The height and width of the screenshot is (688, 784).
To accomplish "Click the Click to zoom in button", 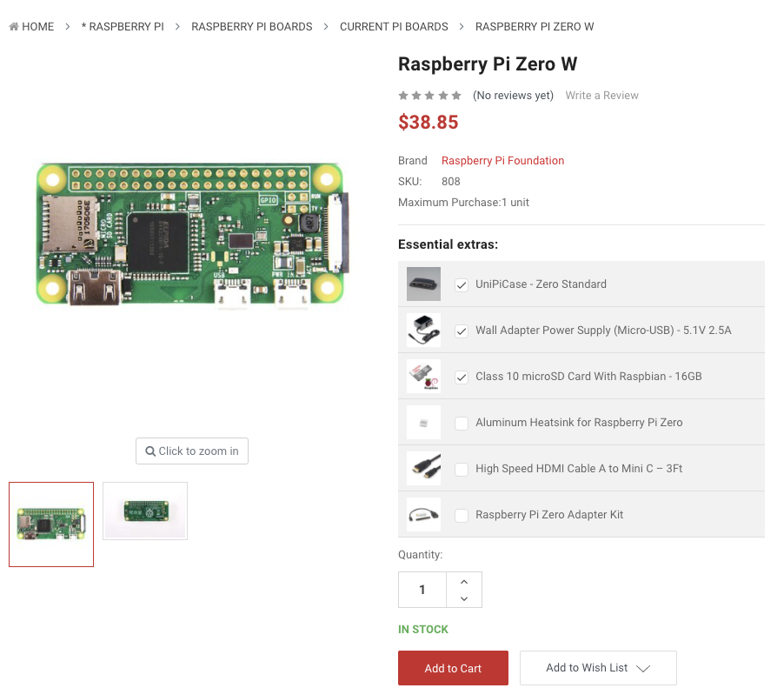I will 192,451.
